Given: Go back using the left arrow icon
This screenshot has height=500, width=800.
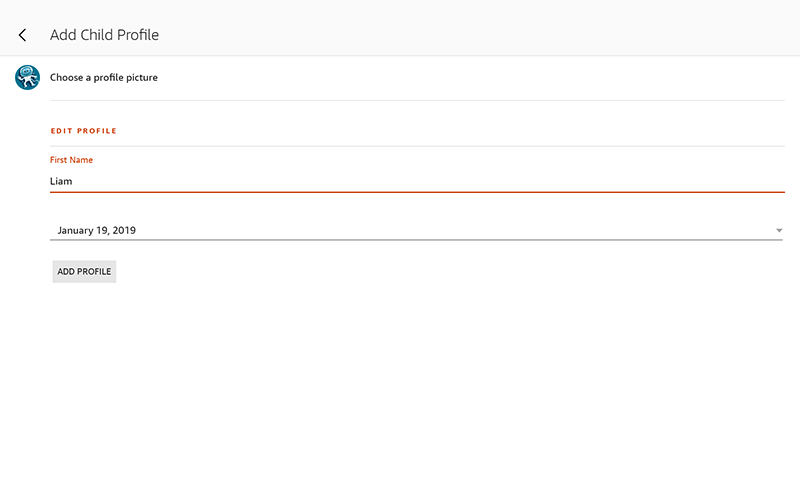Looking at the screenshot, I should (23, 35).
